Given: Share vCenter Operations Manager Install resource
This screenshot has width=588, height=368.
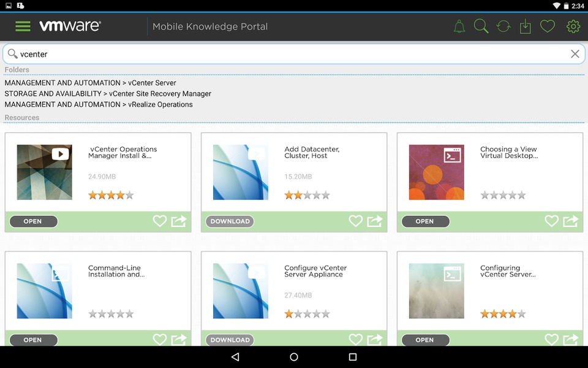Looking at the screenshot, I should coord(179,221).
